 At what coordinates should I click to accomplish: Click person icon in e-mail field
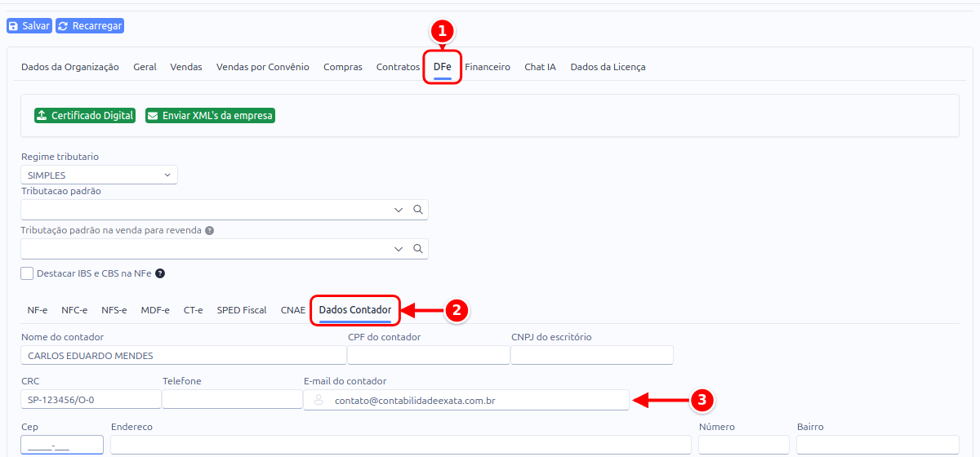click(318, 400)
